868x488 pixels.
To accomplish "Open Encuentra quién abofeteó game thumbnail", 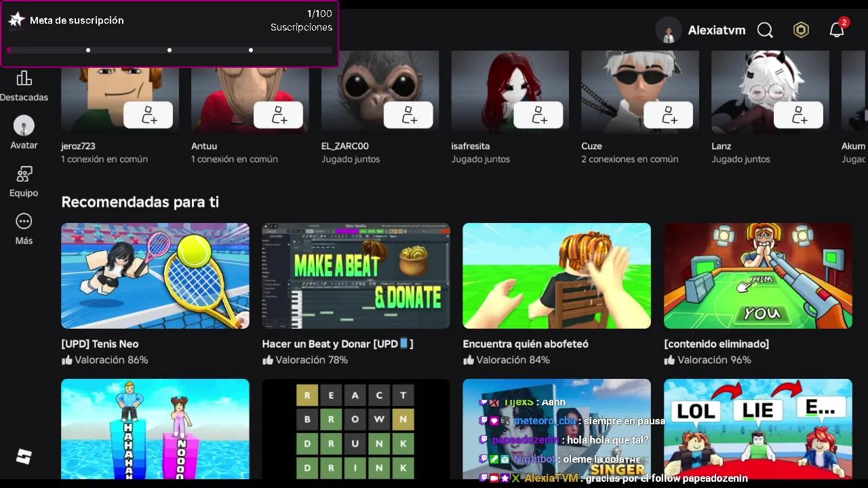I will 557,276.
